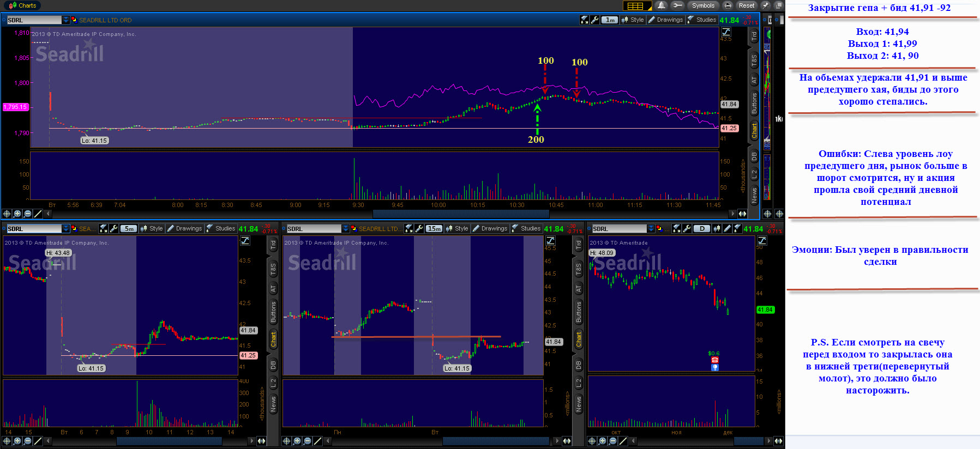Click symbol input field in 1m chart
The width and height of the screenshot is (980, 449).
(x=34, y=20)
